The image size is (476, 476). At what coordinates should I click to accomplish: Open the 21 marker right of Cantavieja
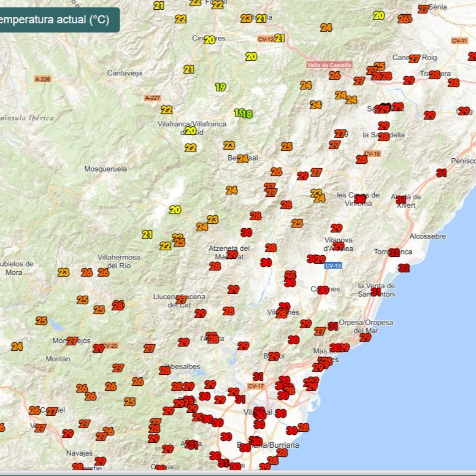pyautogui.click(x=188, y=69)
